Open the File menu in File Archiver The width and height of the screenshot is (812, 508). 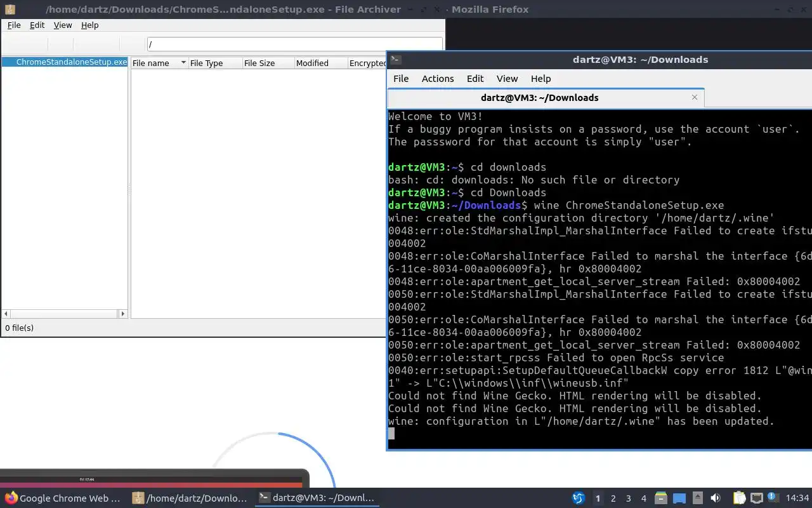(14, 25)
